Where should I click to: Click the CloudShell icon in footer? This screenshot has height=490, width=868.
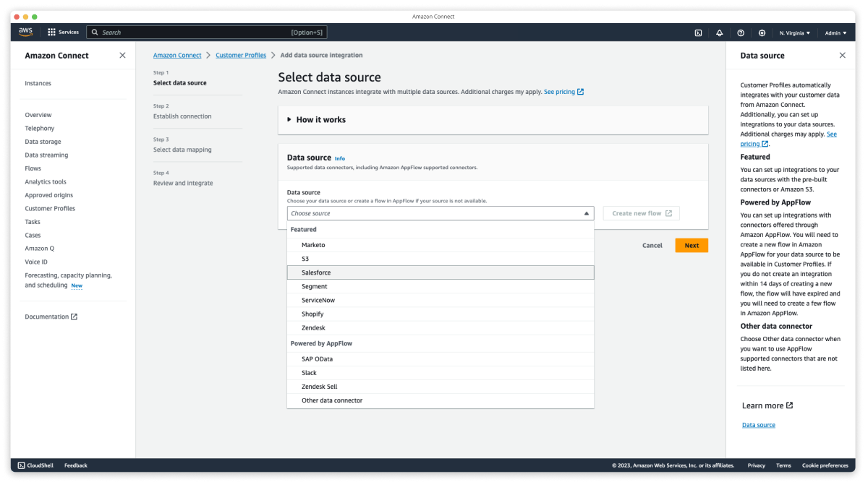point(22,465)
